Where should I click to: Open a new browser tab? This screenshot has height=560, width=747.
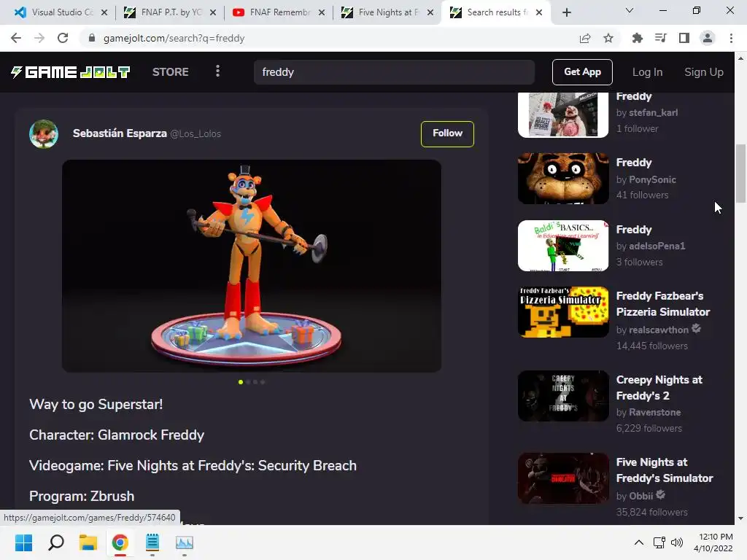click(566, 13)
